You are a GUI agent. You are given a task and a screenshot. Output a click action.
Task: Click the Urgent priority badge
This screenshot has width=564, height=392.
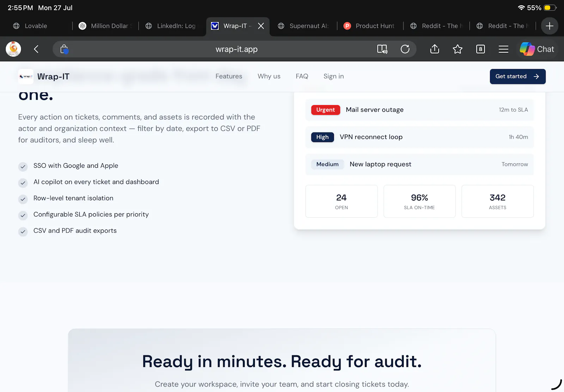pos(325,110)
